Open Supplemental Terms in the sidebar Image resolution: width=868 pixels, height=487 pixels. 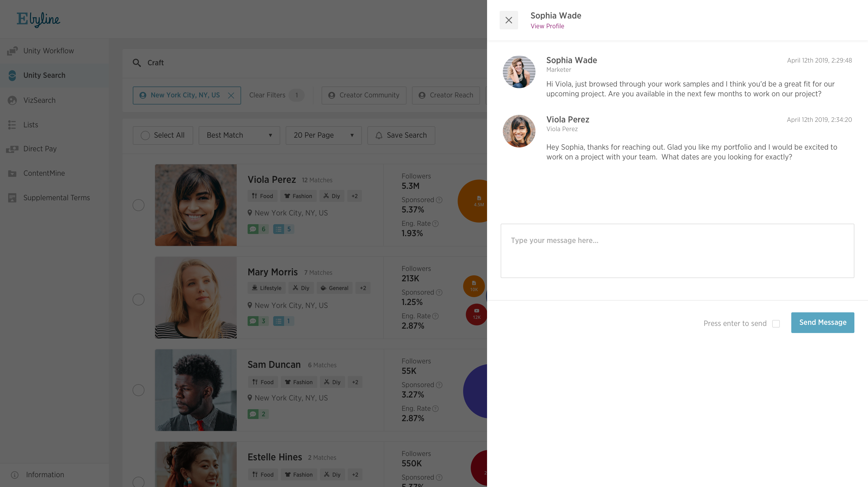(x=55, y=198)
